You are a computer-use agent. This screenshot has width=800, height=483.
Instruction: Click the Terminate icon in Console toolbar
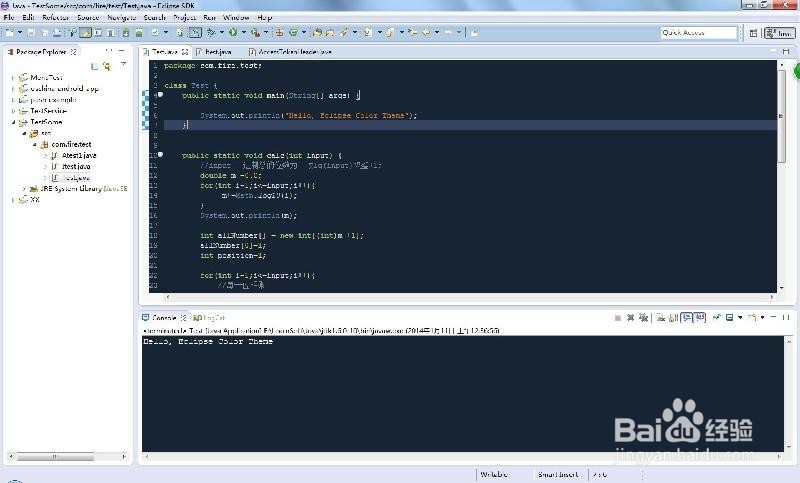click(617, 318)
